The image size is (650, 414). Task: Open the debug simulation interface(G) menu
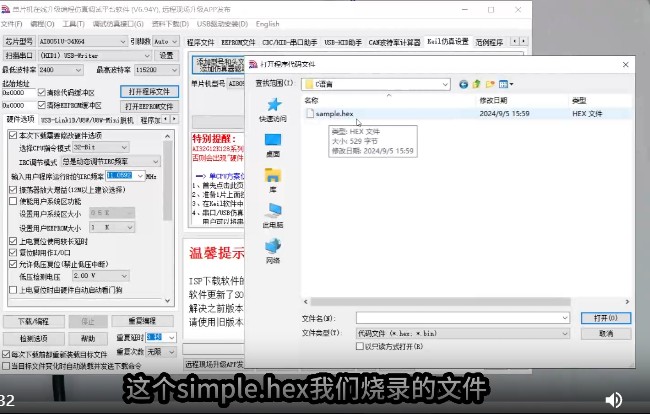pos(118,24)
